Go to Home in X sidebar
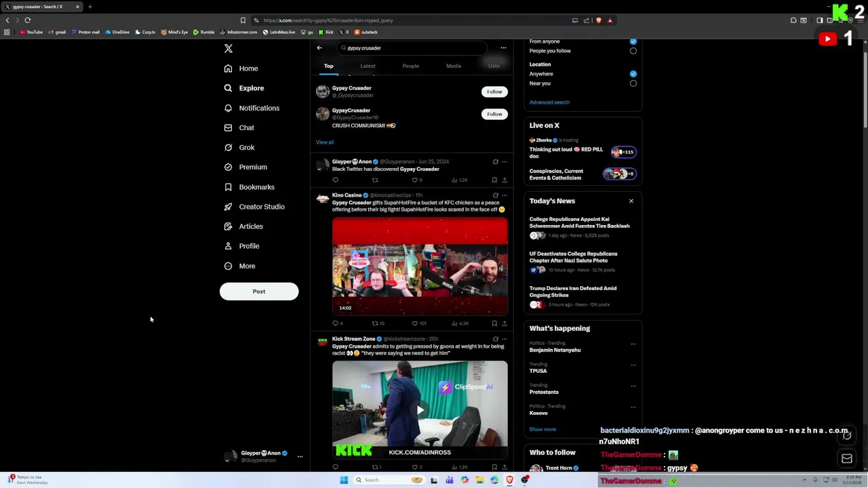This screenshot has height=488, width=868. pos(248,68)
